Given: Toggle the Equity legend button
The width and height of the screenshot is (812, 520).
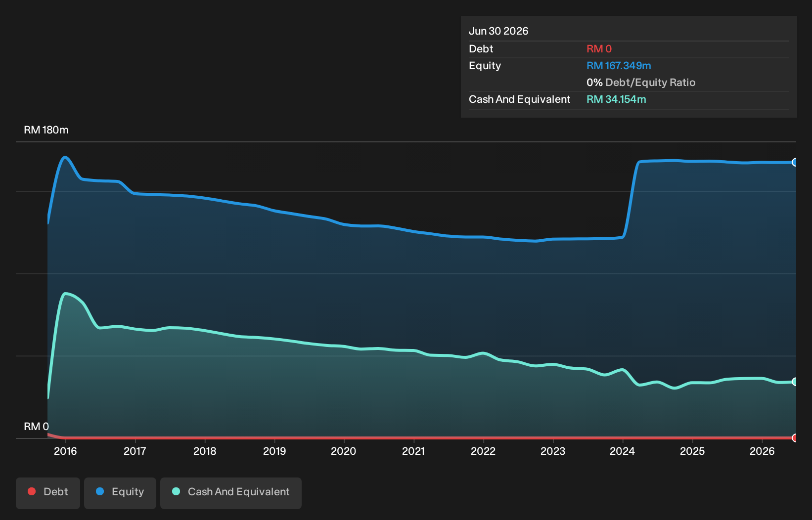Looking at the screenshot, I should [x=120, y=493].
